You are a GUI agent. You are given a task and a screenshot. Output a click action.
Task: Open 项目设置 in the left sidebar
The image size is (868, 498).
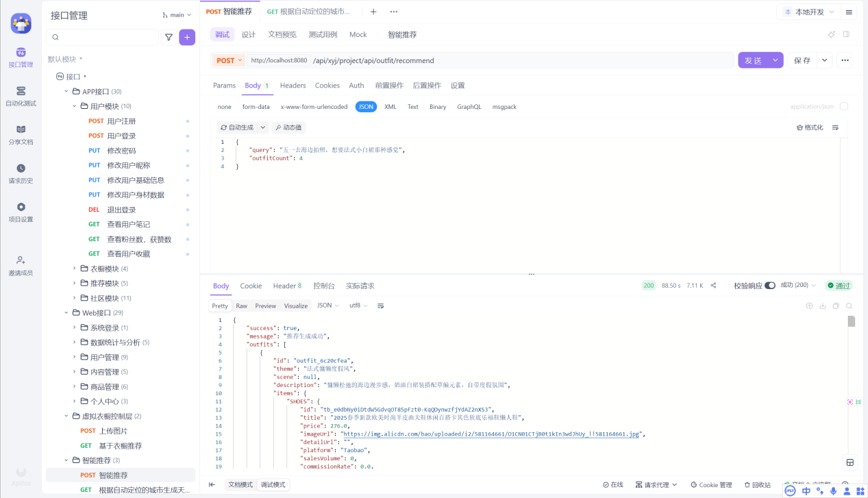click(21, 212)
